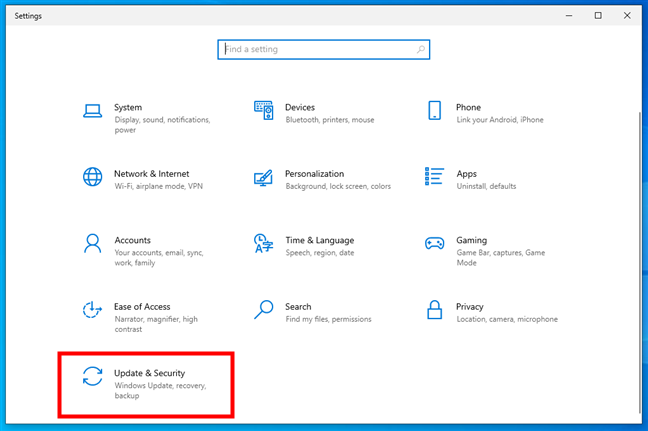Image resolution: width=648 pixels, height=431 pixels.
Task: Click 'Find my files, permissions' description
Action: [329, 319]
